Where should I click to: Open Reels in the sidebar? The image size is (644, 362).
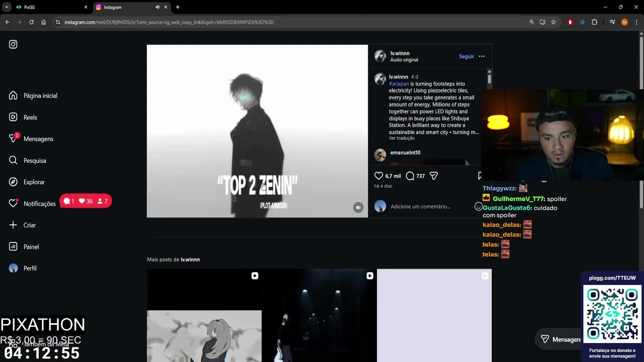(x=23, y=117)
